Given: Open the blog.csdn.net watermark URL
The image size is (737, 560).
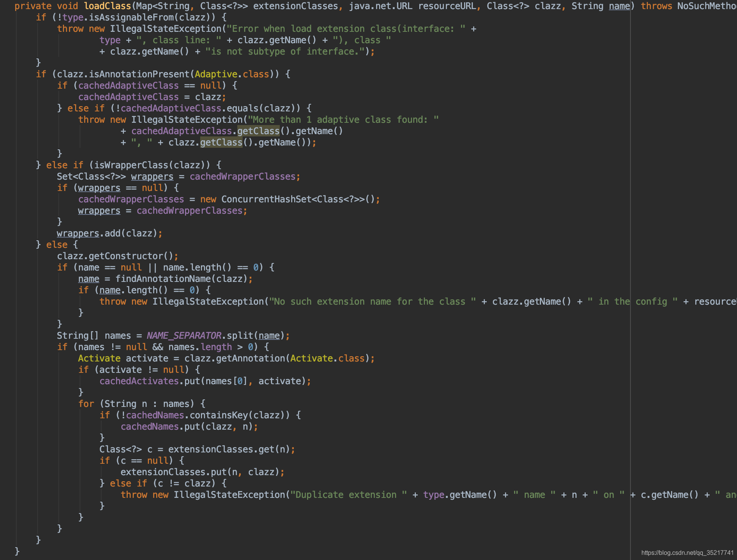Looking at the screenshot, I should tap(687, 553).
